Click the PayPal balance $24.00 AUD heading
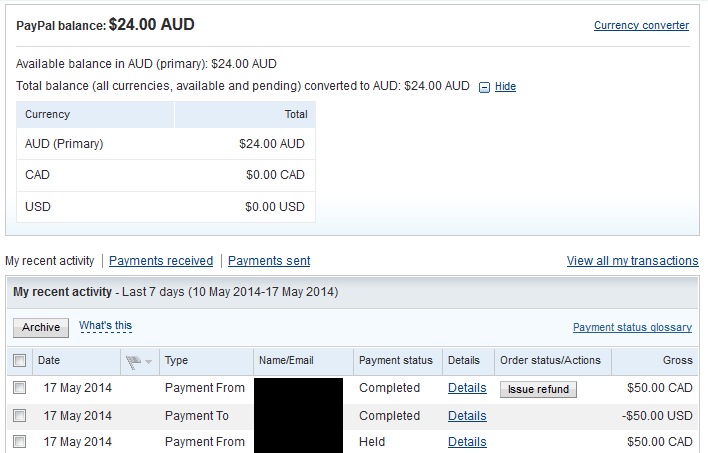The height and width of the screenshot is (453, 708). point(105,24)
